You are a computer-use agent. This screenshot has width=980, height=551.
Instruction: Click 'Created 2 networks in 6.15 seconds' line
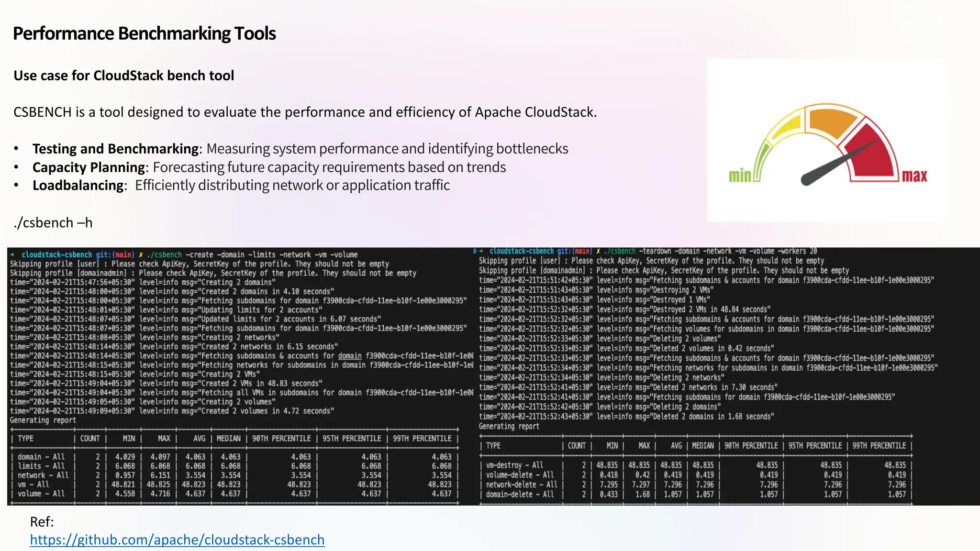point(174,347)
